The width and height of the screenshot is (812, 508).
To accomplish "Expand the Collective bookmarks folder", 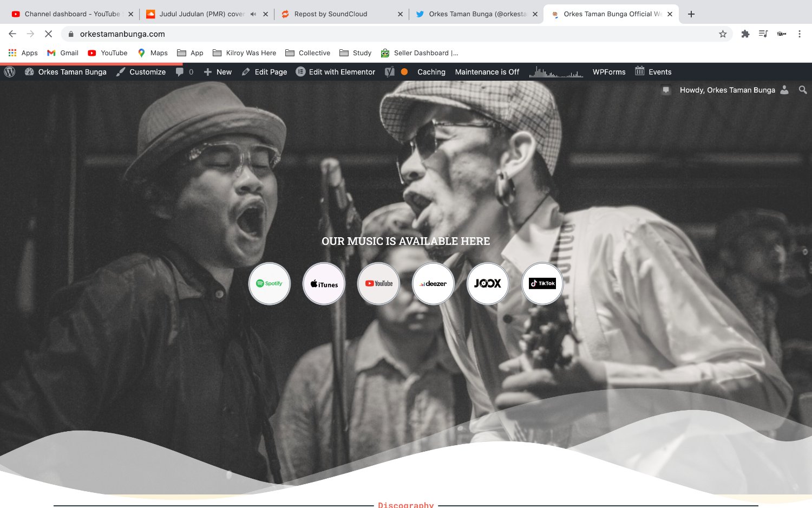I will coord(307,53).
